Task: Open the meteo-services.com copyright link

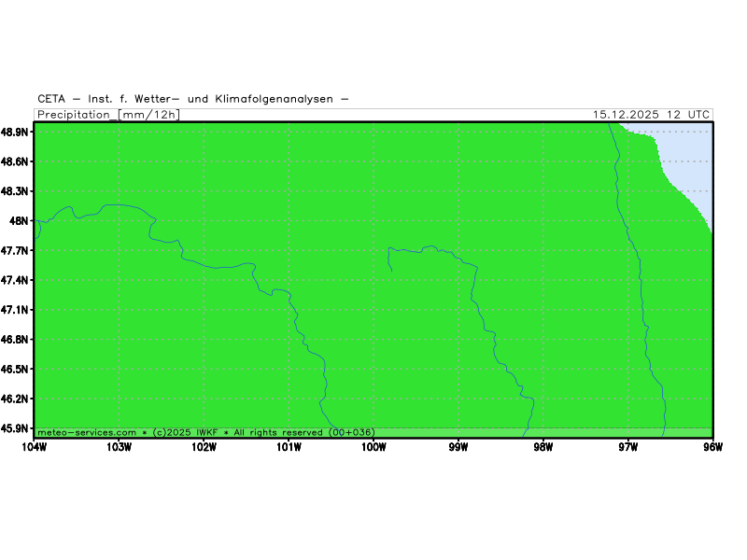Action: point(87,432)
